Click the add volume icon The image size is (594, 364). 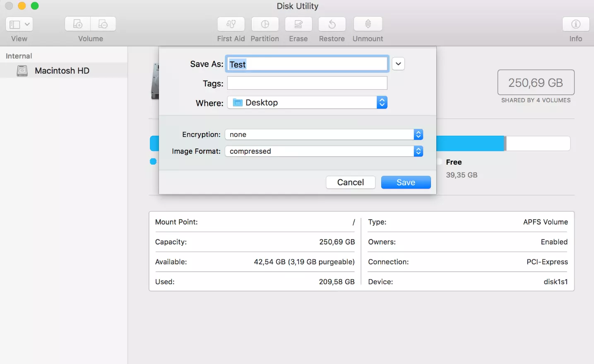77,24
